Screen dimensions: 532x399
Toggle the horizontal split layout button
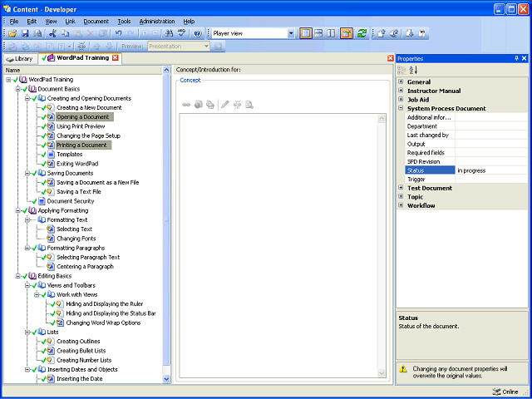318,33
